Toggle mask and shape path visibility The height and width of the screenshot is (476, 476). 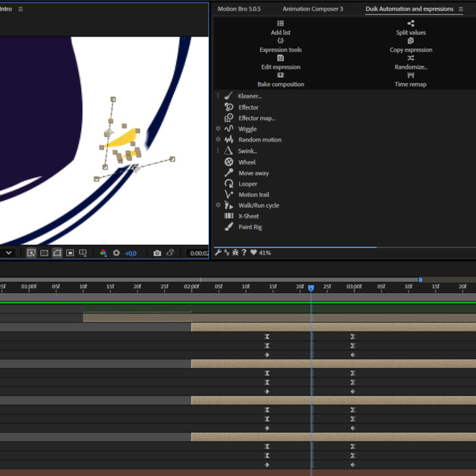point(57,253)
